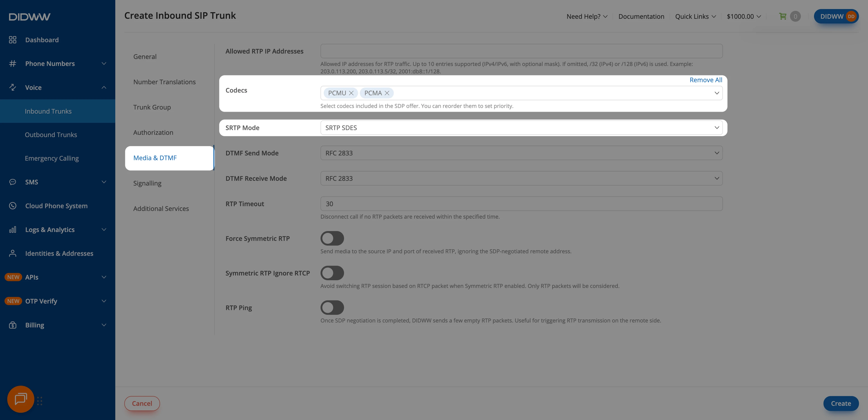
Task: Open the live chat widget
Action: 21,399
